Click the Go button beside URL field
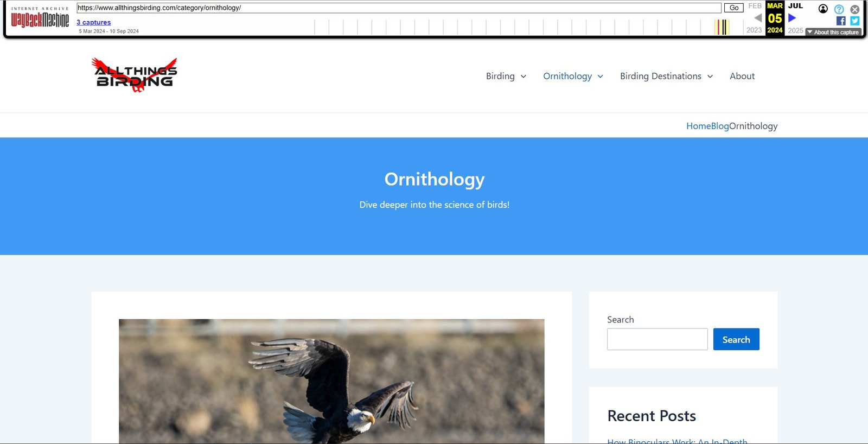This screenshot has height=444, width=868. coord(733,8)
